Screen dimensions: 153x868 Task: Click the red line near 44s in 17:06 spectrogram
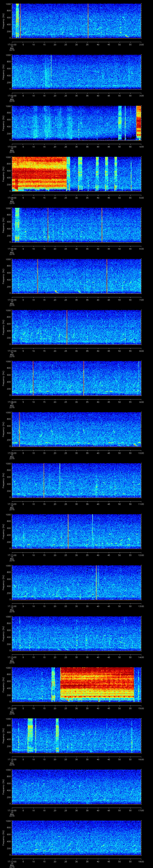coord(107,276)
